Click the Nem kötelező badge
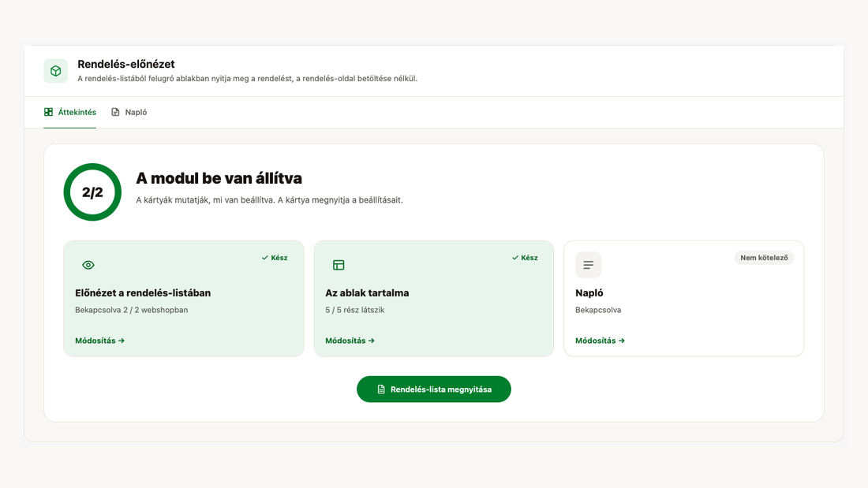 [764, 258]
